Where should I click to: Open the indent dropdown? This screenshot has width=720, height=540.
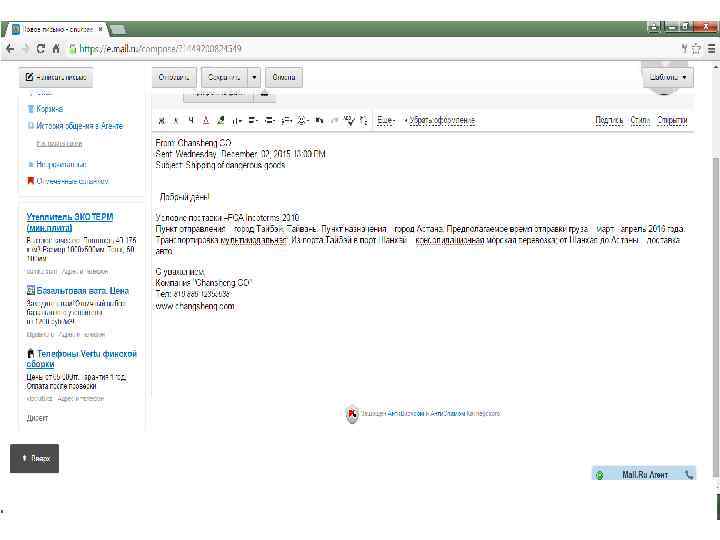tap(270, 120)
